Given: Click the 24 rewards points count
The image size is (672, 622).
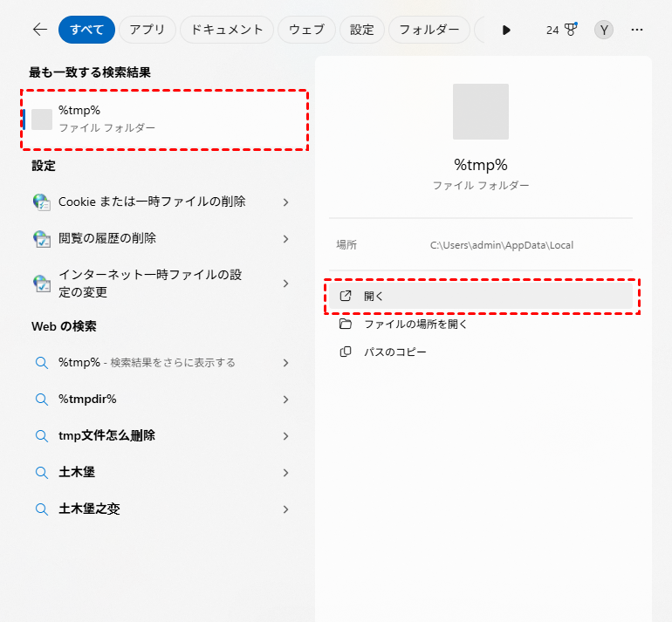Looking at the screenshot, I should pyautogui.click(x=552, y=30).
